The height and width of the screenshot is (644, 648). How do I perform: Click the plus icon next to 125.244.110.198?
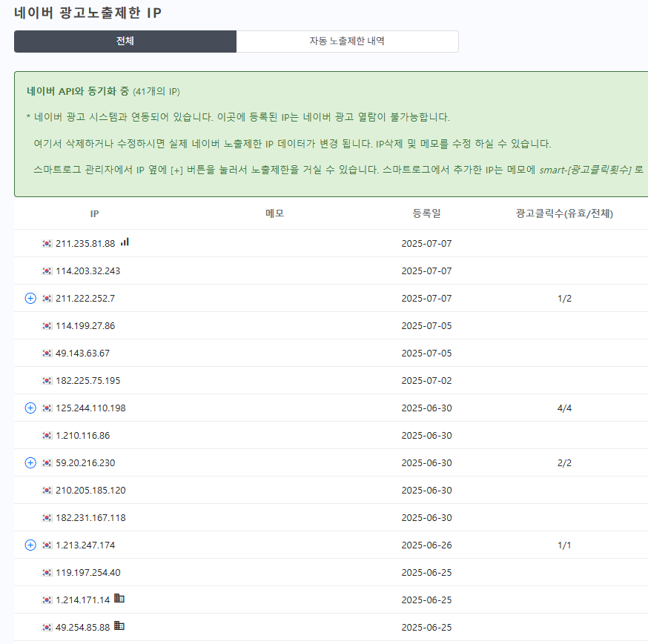coord(30,408)
